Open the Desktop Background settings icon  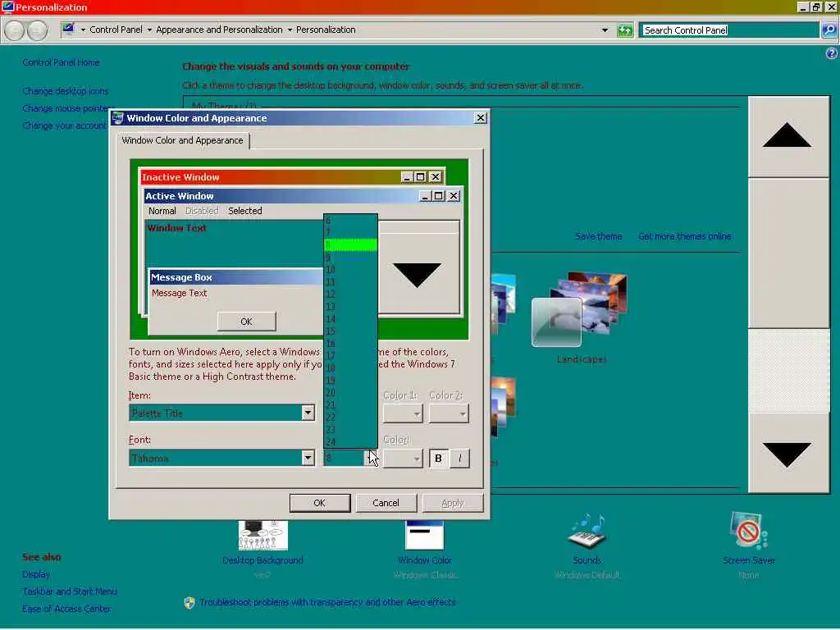(x=263, y=535)
